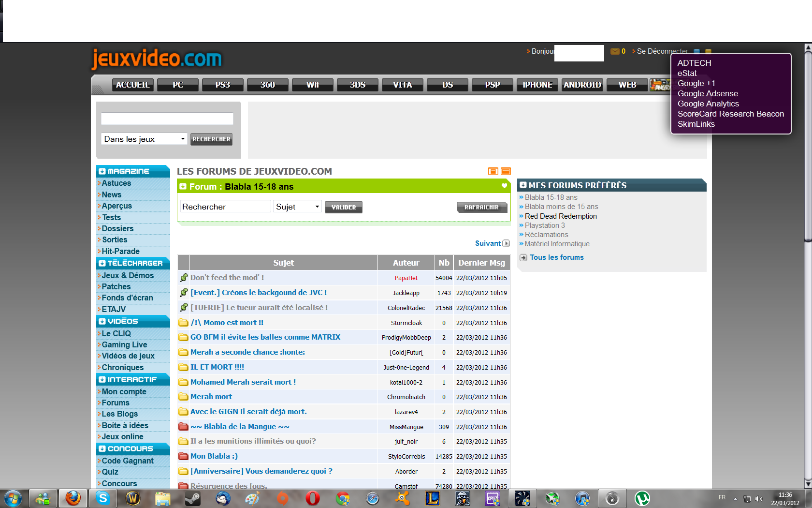Click the arrow icon beside Tous les forums
The width and height of the screenshot is (812, 508).
coord(523,257)
